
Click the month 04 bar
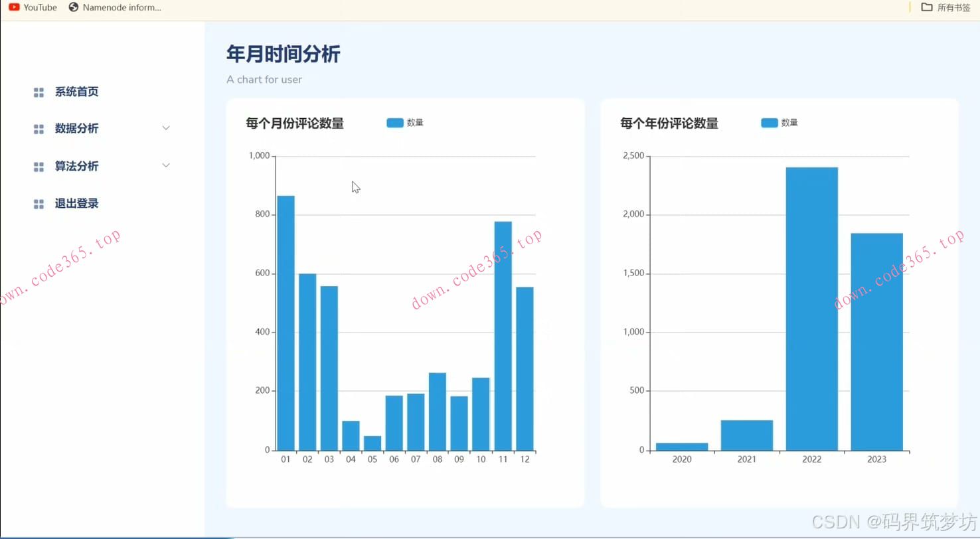[x=351, y=436]
